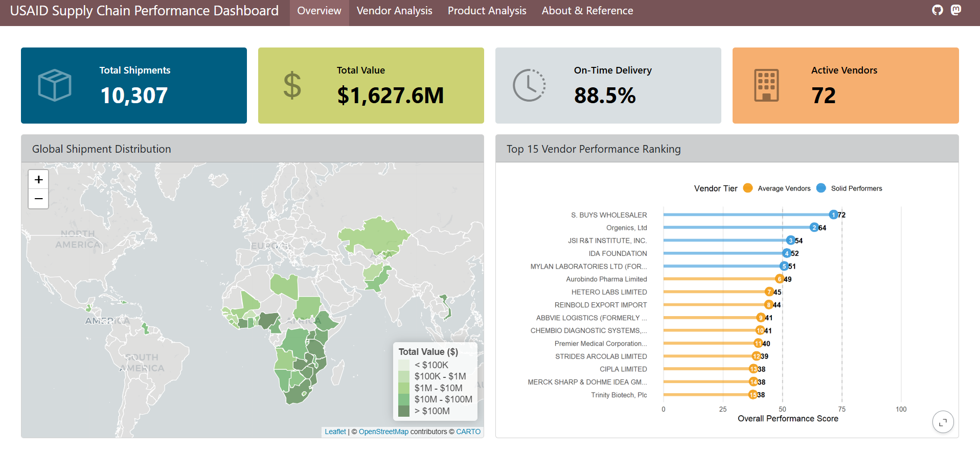This screenshot has height=454, width=980.
Task: Open the GitHub icon link
Action: pyautogui.click(x=937, y=10)
